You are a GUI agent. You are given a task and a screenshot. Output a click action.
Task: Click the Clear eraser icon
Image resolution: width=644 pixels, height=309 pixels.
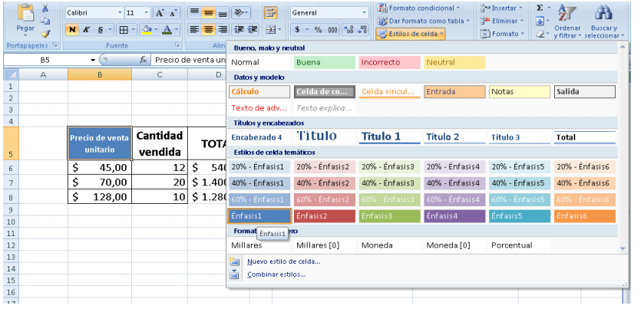tap(540, 34)
